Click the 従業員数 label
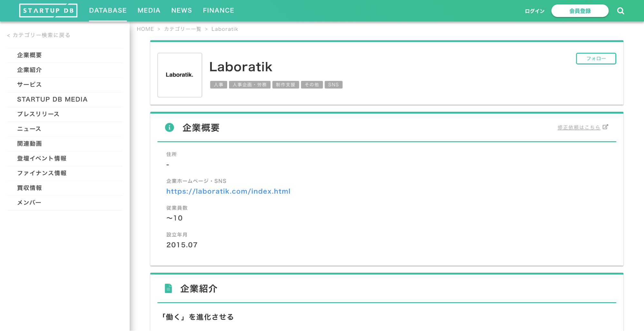The height and width of the screenshot is (331, 644). coord(177,208)
